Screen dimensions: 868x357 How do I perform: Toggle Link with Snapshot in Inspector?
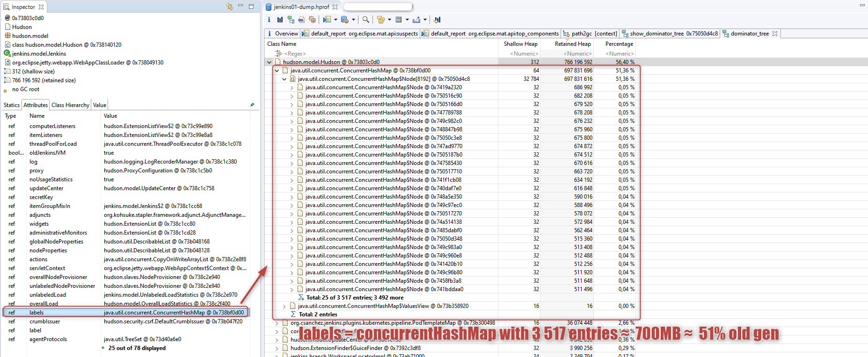click(x=229, y=7)
